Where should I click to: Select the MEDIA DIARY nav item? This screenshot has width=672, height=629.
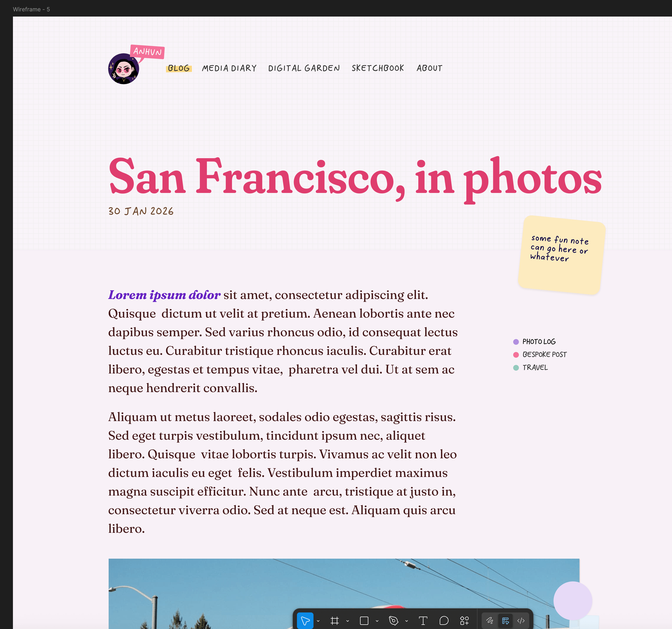click(x=229, y=68)
